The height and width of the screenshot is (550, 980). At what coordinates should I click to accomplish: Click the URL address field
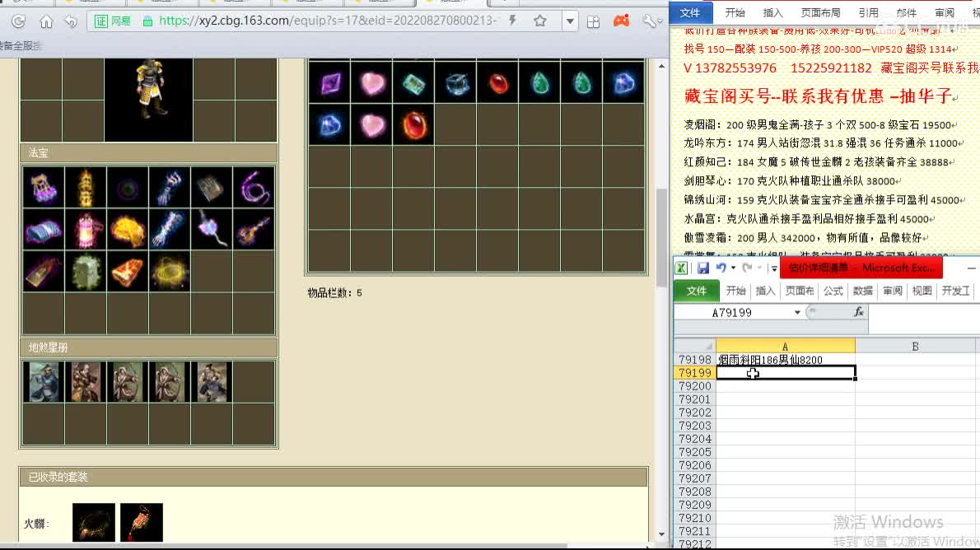(x=328, y=21)
